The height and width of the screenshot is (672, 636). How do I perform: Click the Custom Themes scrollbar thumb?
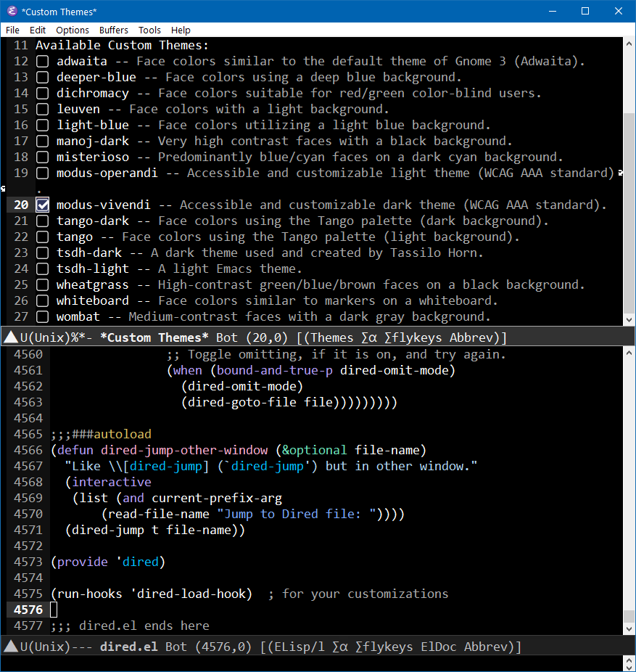point(629,213)
